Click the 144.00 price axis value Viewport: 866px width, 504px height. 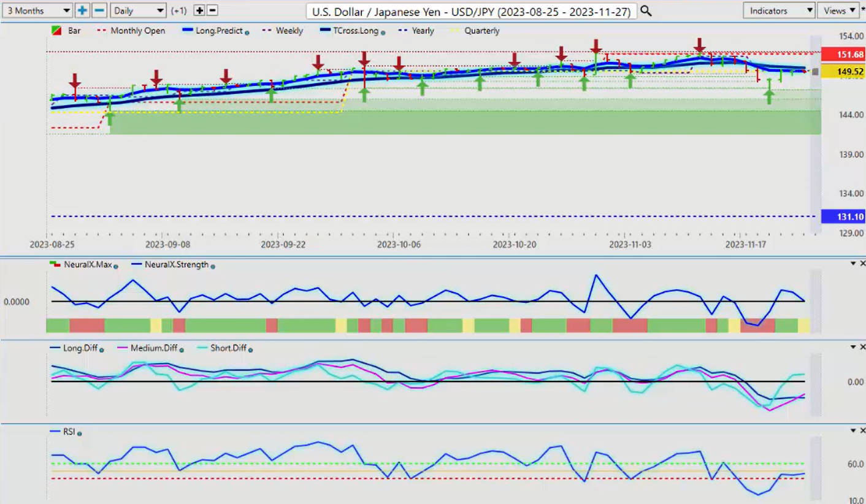853,115
